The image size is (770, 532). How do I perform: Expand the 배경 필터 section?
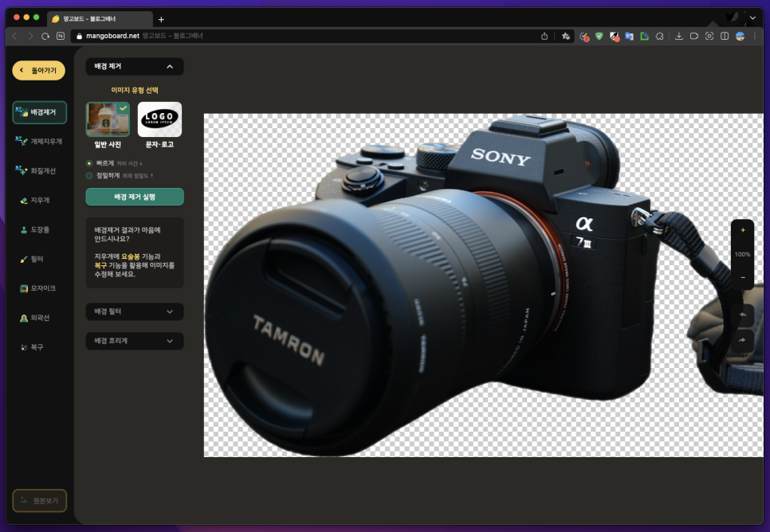135,311
